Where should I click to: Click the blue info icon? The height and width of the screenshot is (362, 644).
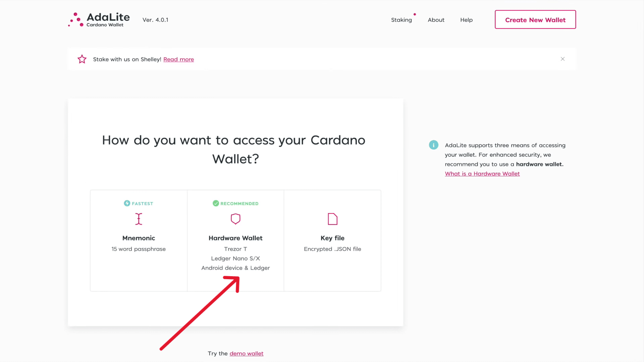[x=433, y=145]
